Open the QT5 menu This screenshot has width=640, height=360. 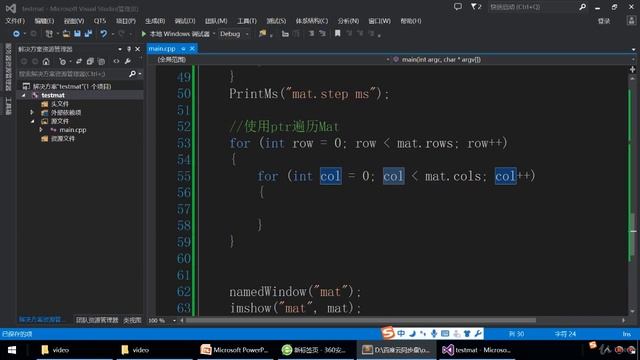click(x=100, y=21)
